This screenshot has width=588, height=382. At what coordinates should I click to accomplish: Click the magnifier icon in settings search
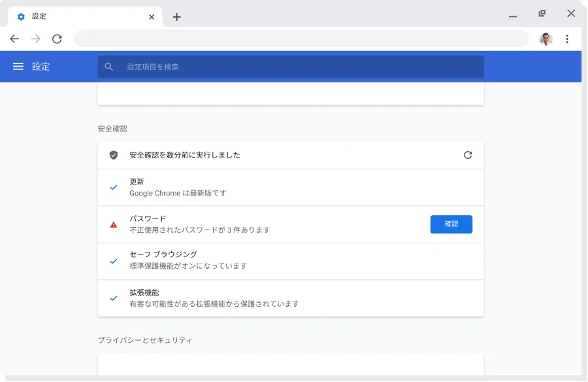pyautogui.click(x=109, y=67)
